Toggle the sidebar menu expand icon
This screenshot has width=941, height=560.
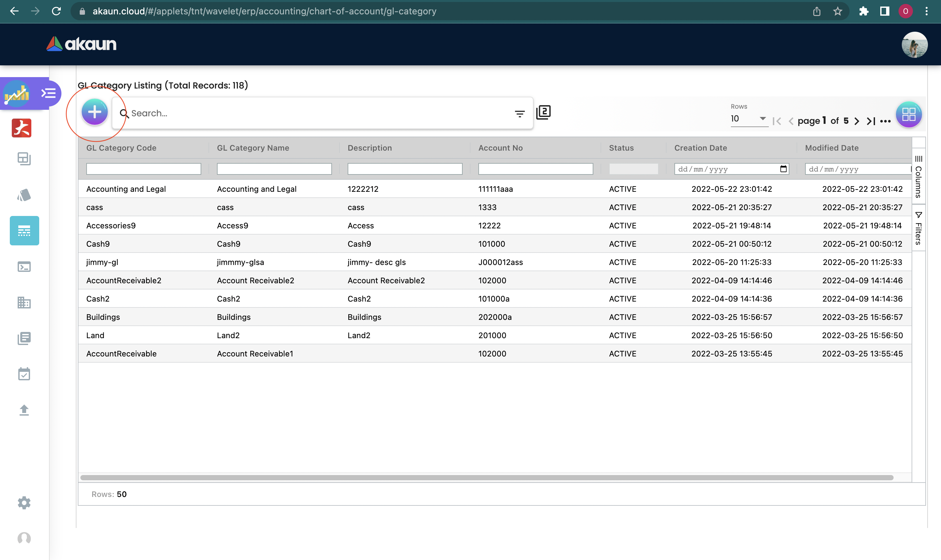49,93
